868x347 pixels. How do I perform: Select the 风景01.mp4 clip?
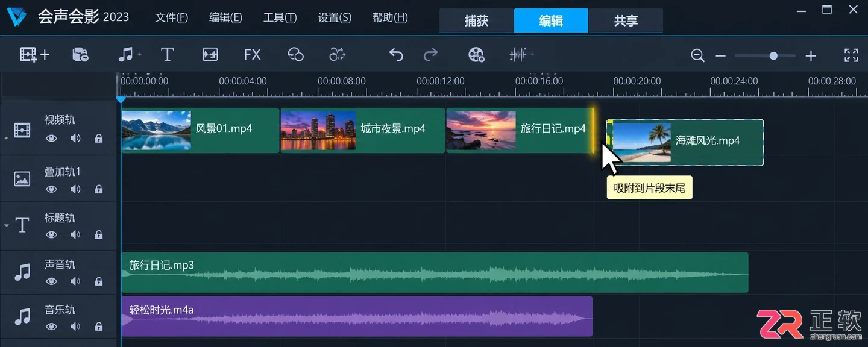(200, 130)
